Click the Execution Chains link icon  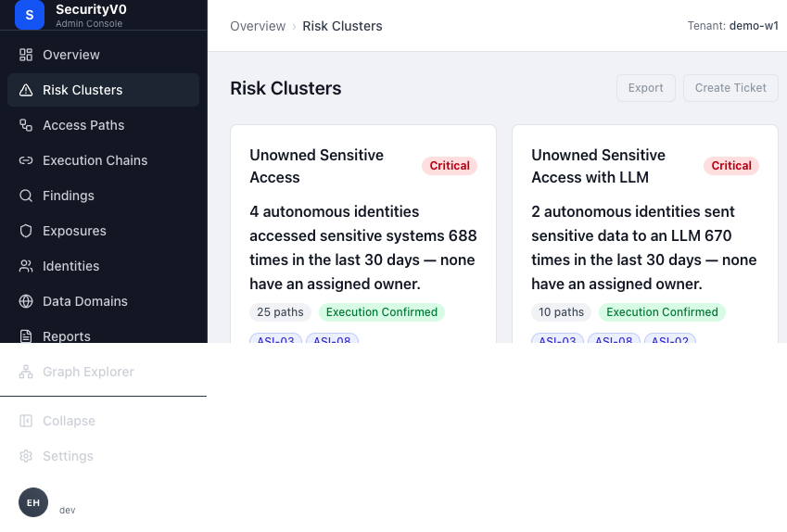pyautogui.click(x=26, y=160)
